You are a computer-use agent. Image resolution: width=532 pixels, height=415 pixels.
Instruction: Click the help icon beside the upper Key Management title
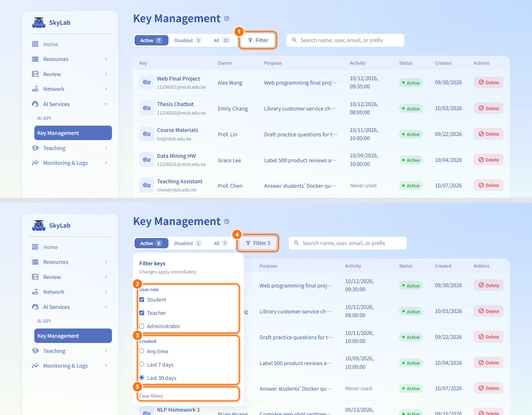pos(227,18)
